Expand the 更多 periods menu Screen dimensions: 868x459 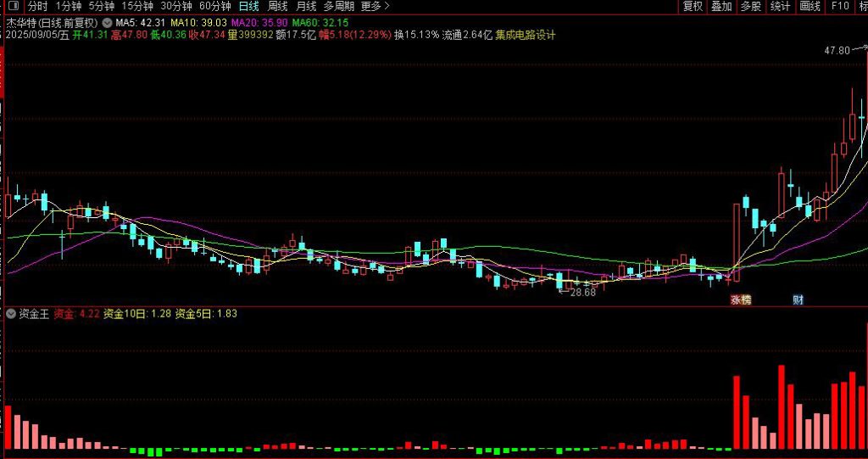pyautogui.click(x=376, y=6)
